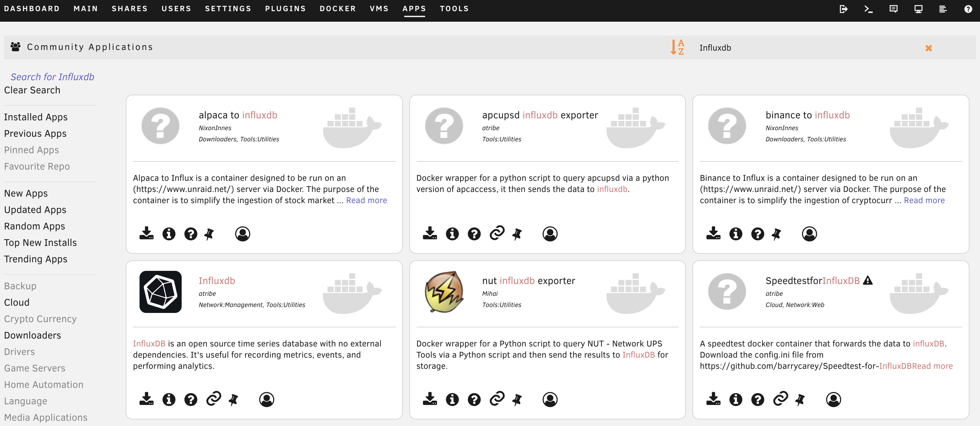980x426 pixels.
Task: Pin the binance to influxdb app
Action: pos(777,234)
